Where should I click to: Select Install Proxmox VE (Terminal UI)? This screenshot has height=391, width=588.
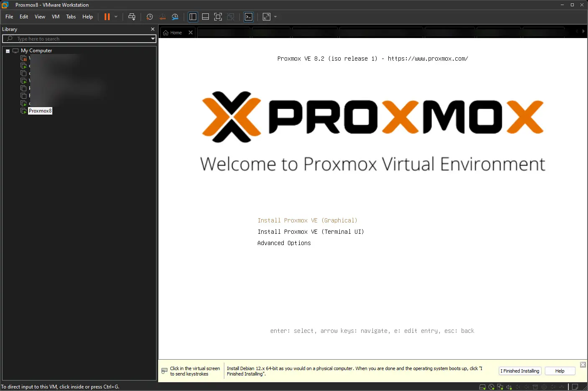pyautogui.click(x=311, y=232)
